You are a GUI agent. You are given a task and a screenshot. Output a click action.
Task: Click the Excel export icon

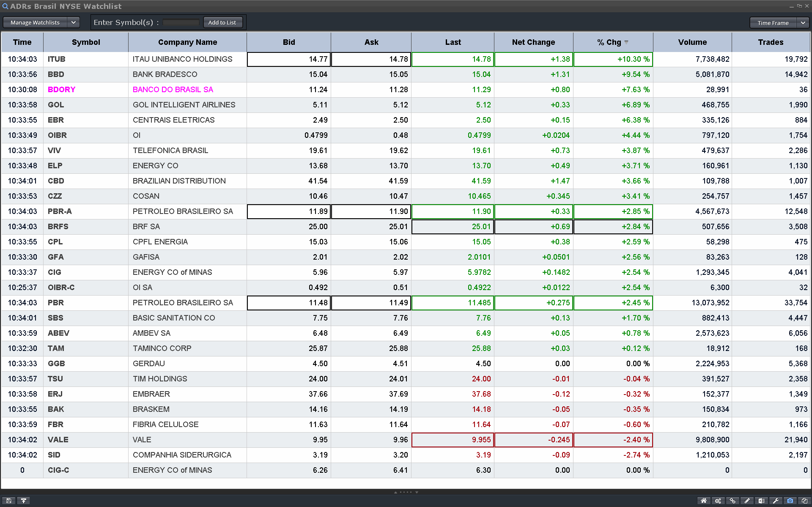point(761,501)
